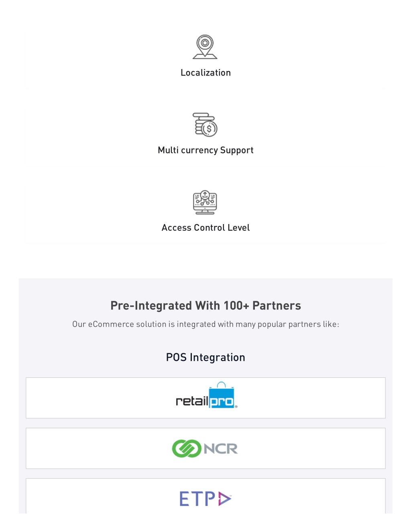
Task: Click the dollar sign coin symbol
Action: (209, 129)
